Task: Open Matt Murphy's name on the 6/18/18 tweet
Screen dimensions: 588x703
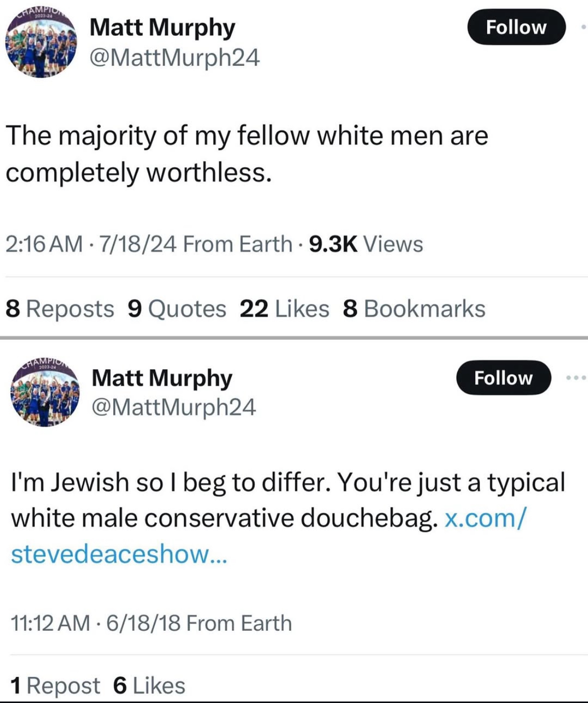Action: [x=162, y=378]
